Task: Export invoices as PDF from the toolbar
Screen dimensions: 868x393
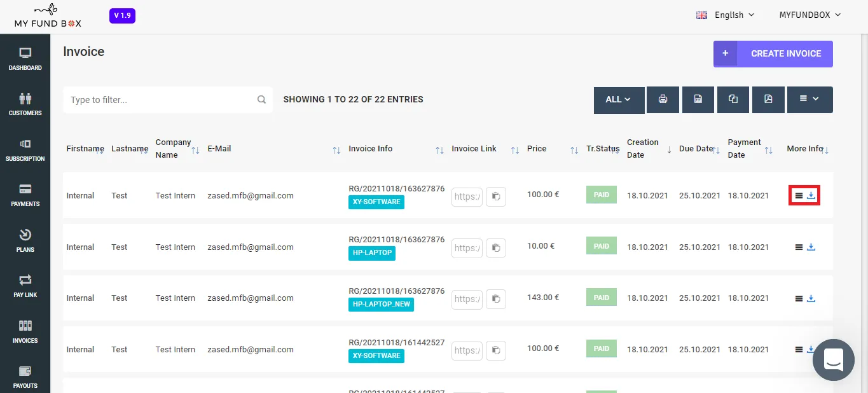Action: click(x=768, y=100)
